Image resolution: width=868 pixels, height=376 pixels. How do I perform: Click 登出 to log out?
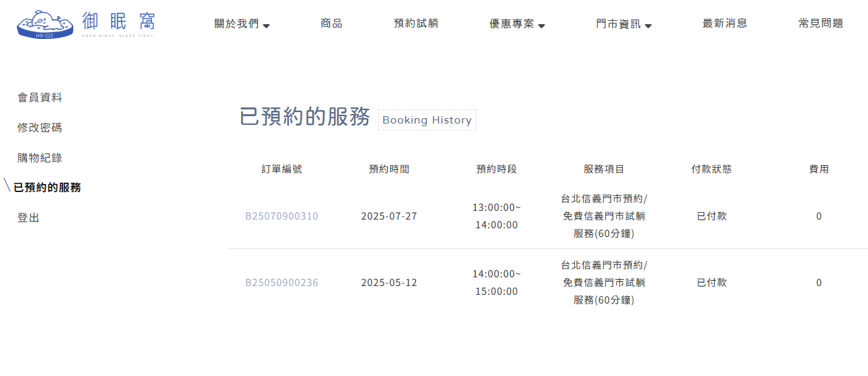pyautogui.click(x=28, y=218)
